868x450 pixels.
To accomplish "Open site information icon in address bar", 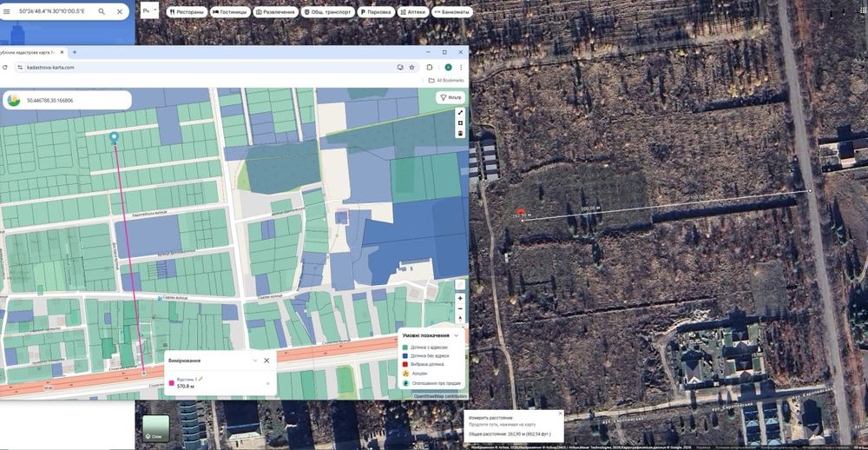I will [x=19, y=67].
